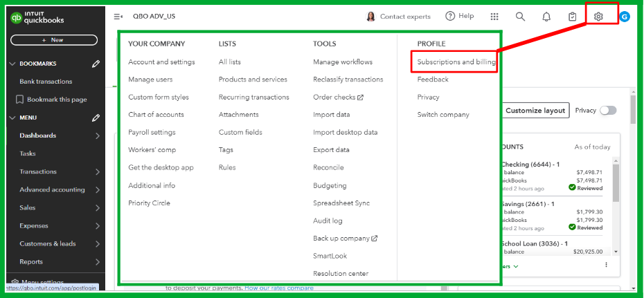Click the user profile avatar G

click(625, 17)
